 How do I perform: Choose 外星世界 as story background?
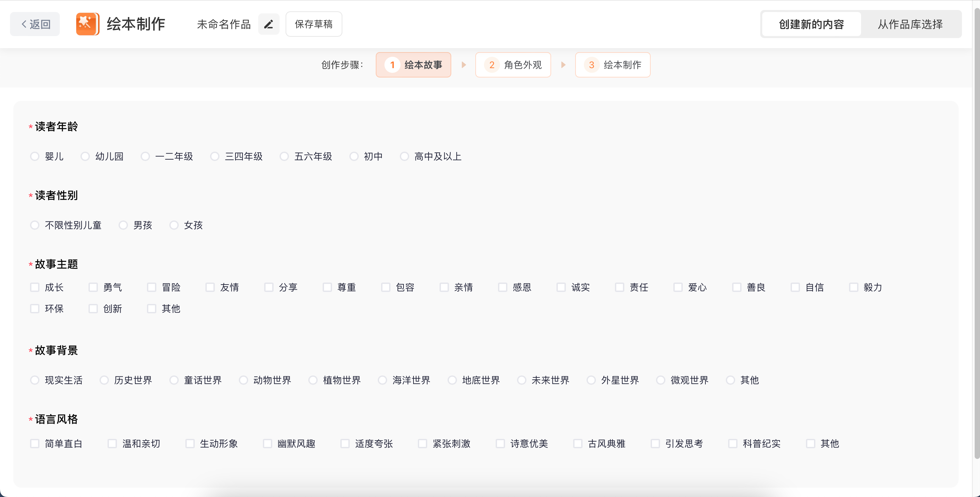591,380
